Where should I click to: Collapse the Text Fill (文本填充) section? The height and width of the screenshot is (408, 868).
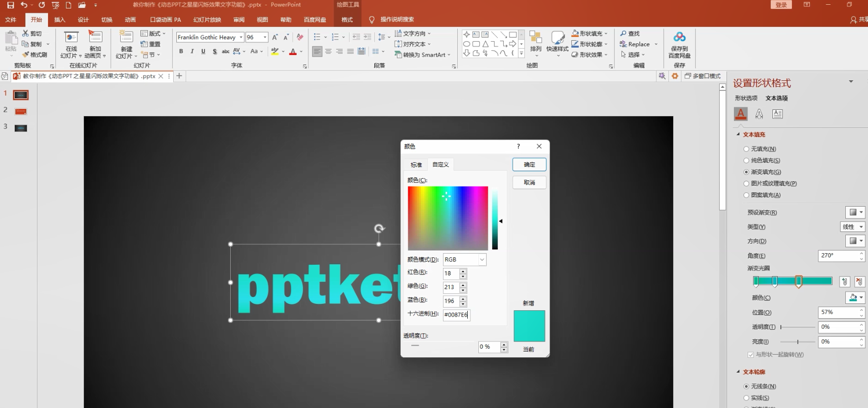[738, 134]
